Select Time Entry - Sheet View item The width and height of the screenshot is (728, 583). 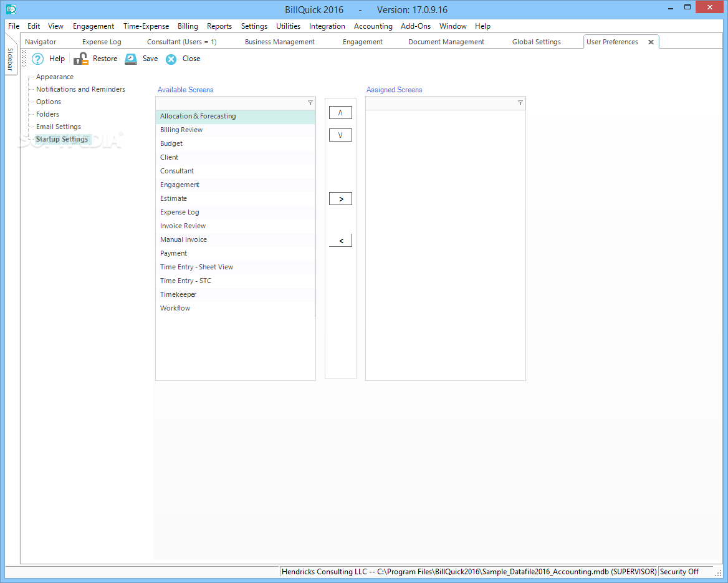click(236, 267)
